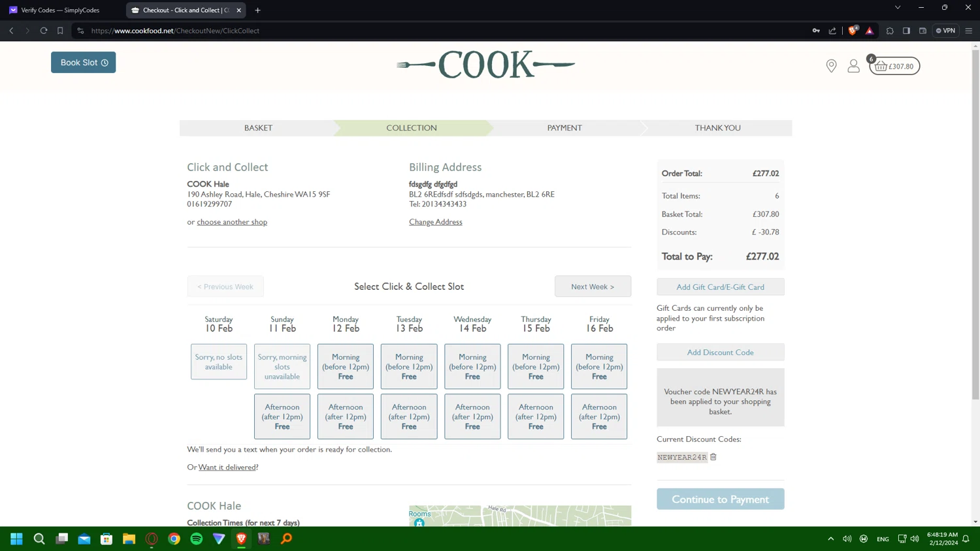The width and height of the screenshot is (980, 551).
Task: Expand tab search dropdown arrow
Action: click(898, 8)
